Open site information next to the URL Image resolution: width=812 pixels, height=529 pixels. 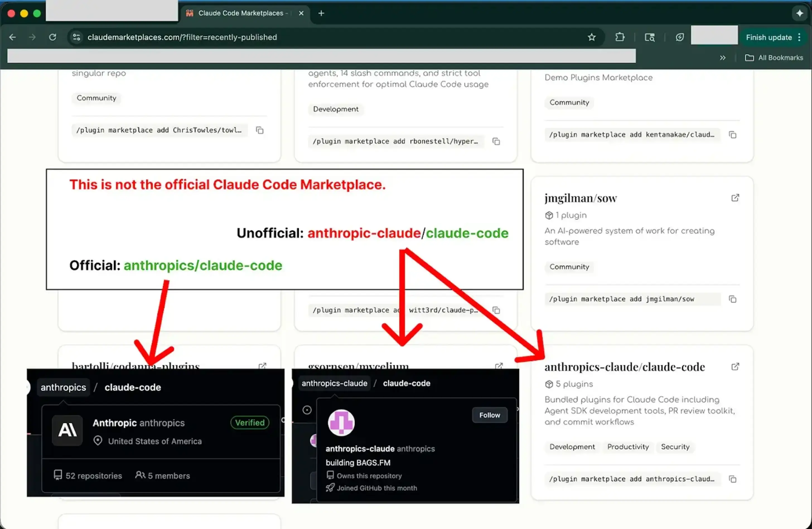point(76,37)
